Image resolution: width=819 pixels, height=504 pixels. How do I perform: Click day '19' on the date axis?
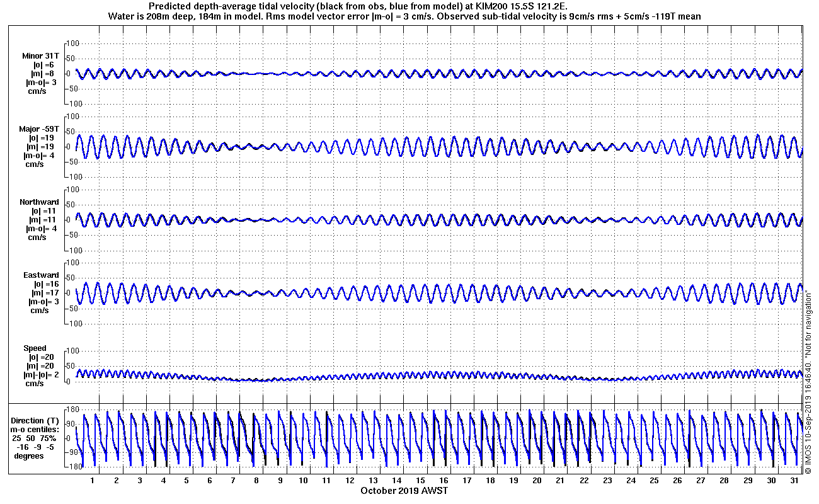[x=513, y=480]
